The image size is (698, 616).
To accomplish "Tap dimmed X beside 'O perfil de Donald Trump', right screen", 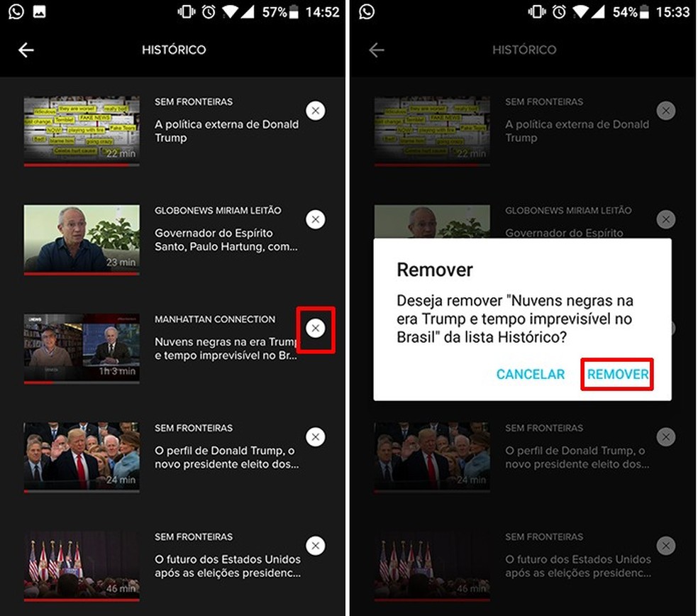I will tap(666, 437).
